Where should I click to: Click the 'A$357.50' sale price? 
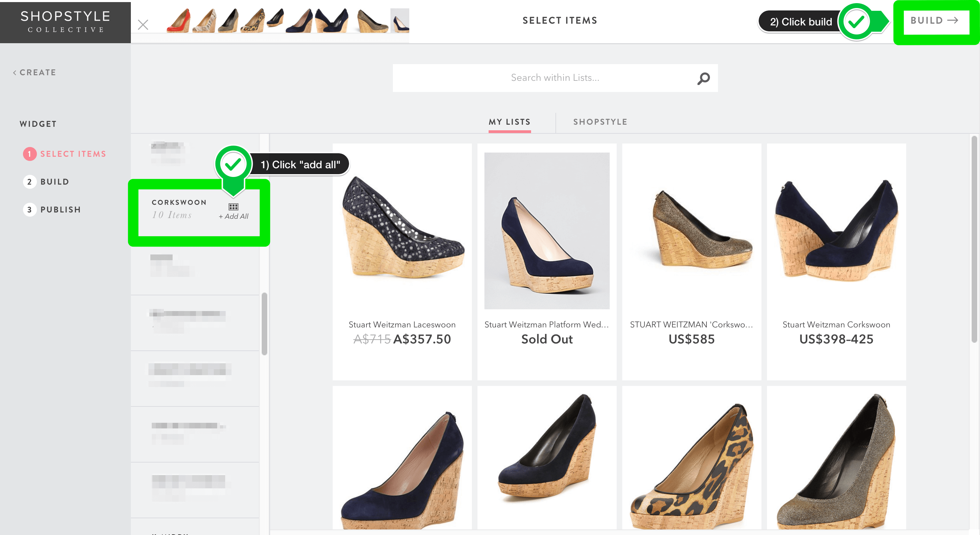[421, 339]
